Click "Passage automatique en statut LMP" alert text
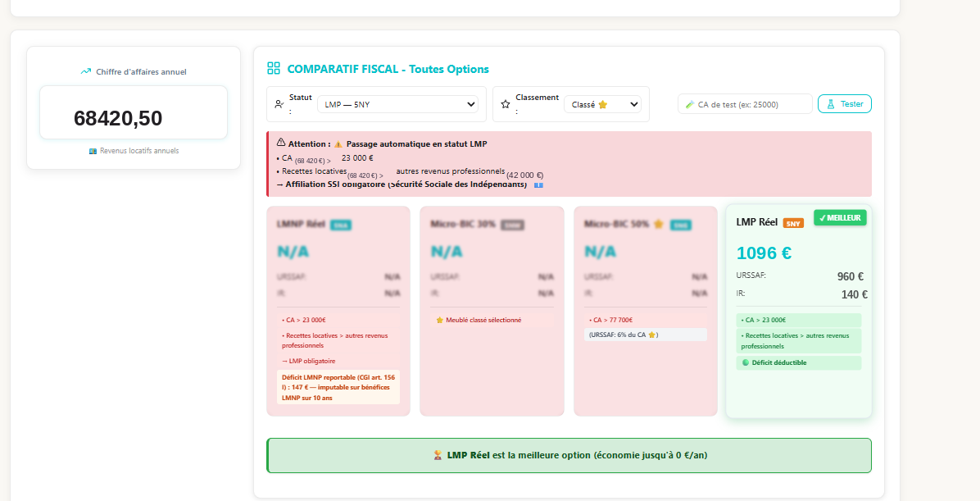Viewport: 980px width, 501px height. point(417,143)
